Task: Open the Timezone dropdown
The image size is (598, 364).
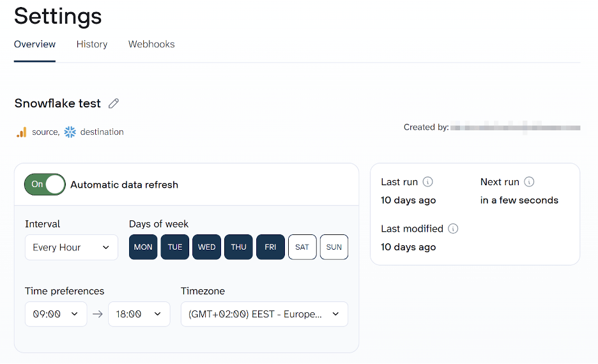Action: tap(264, 314)
